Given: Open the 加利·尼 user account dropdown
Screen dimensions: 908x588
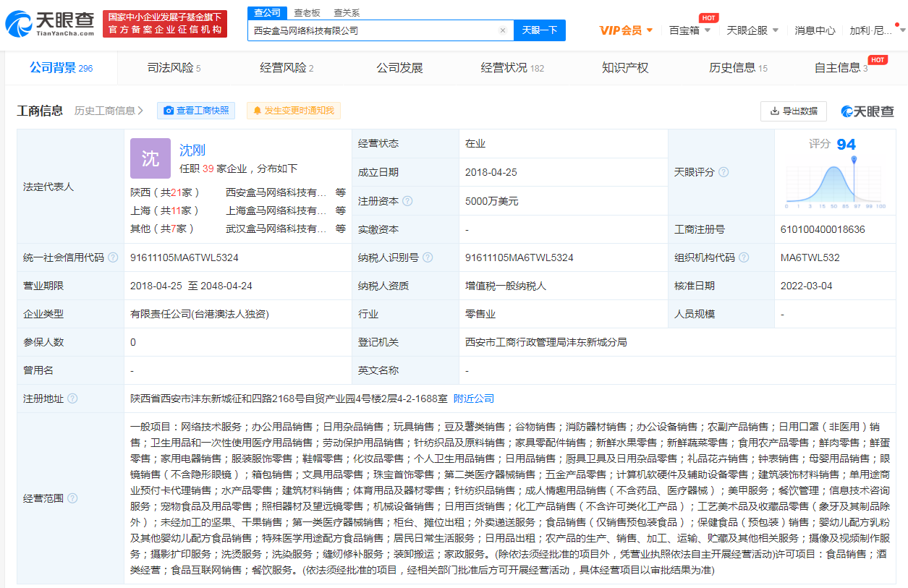Looking at the screenshot, I should click(x=875, y=30).
